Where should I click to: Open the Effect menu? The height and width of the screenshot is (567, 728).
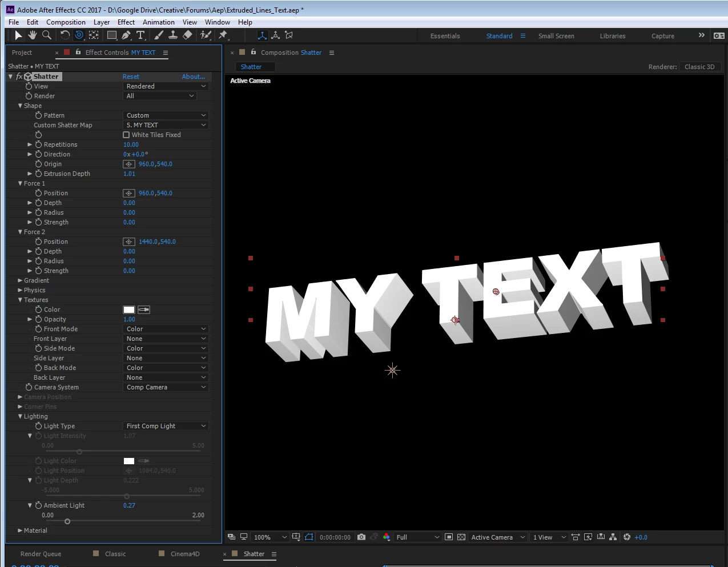[x=126, y=22]
